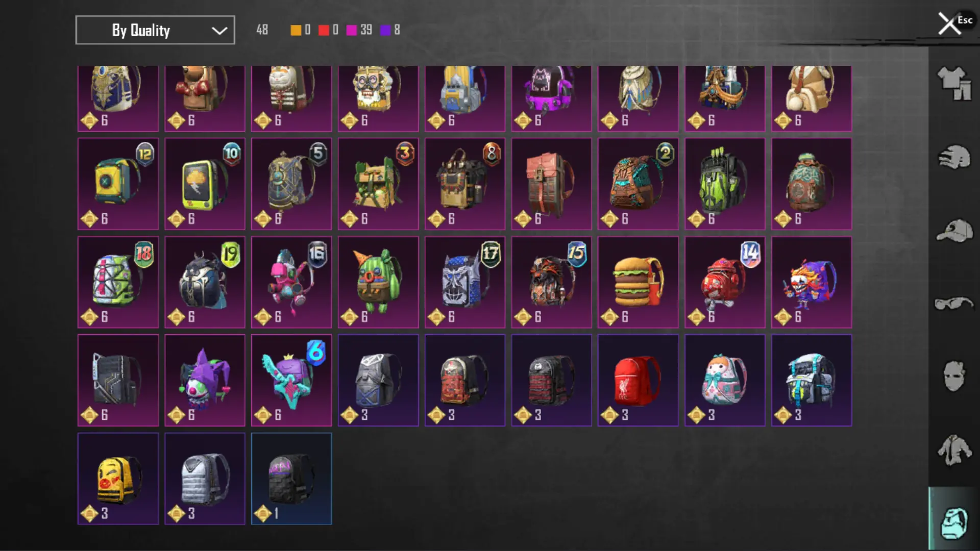This screenshot has width=980, height=551.
Task: Choose the backpack with badge number 18
Action: click(118, 282)
